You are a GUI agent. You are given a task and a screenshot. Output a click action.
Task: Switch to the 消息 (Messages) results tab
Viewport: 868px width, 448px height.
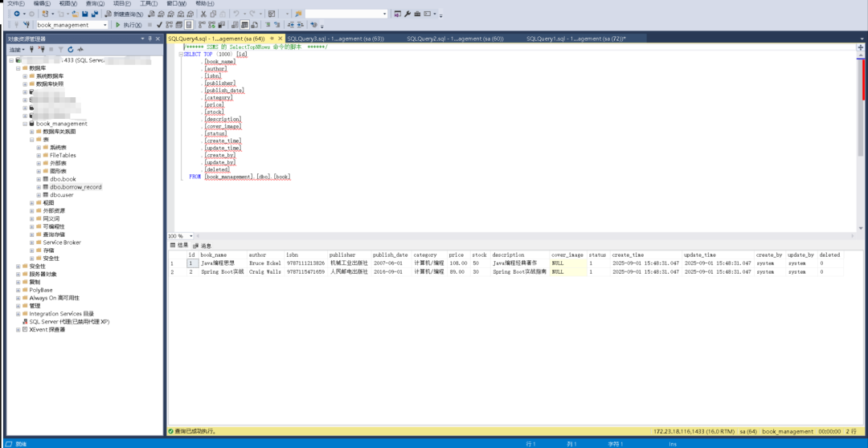[203, 246]
